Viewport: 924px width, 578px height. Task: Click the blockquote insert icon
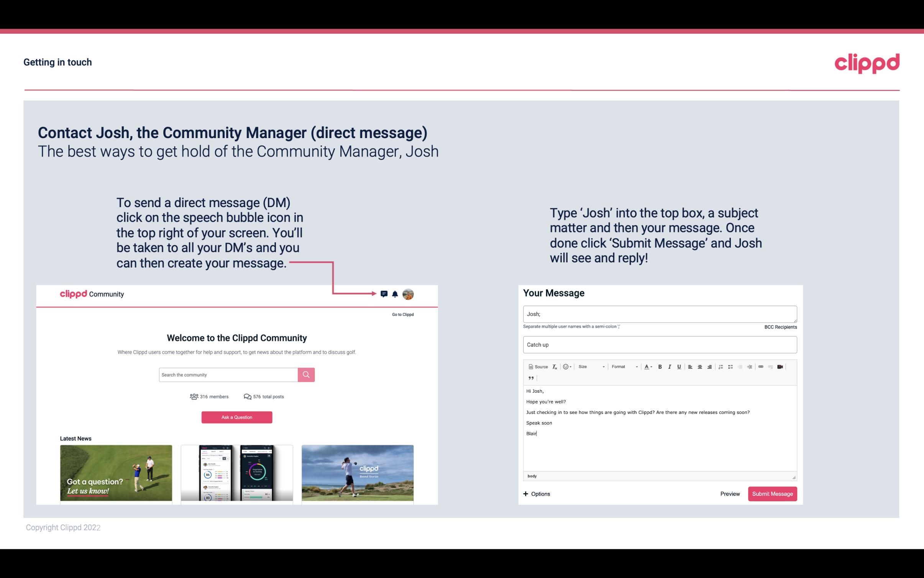click(x=530, y=378)
